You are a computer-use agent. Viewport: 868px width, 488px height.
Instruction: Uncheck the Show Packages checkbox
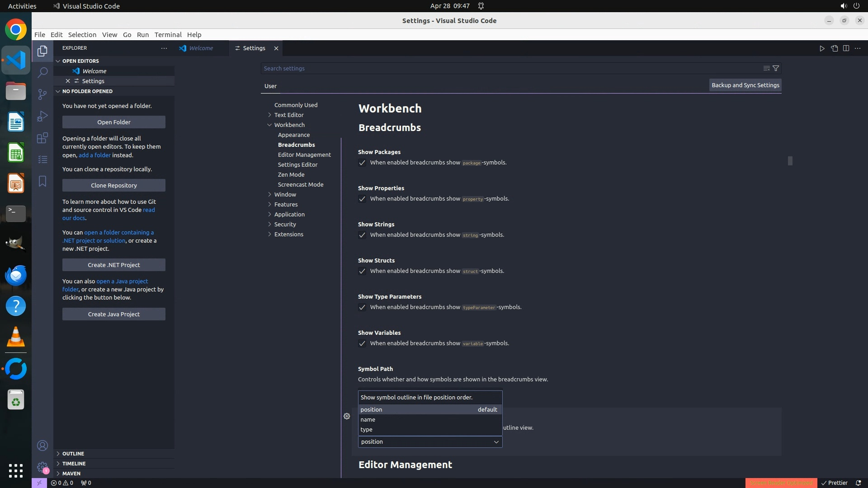[x=362, y=163]
